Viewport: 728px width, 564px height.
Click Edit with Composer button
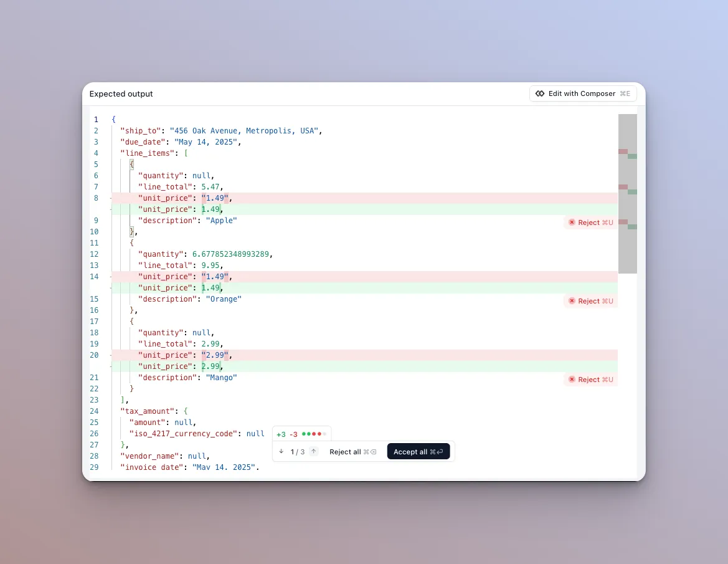pyautogui.click(x=583, y=93)
